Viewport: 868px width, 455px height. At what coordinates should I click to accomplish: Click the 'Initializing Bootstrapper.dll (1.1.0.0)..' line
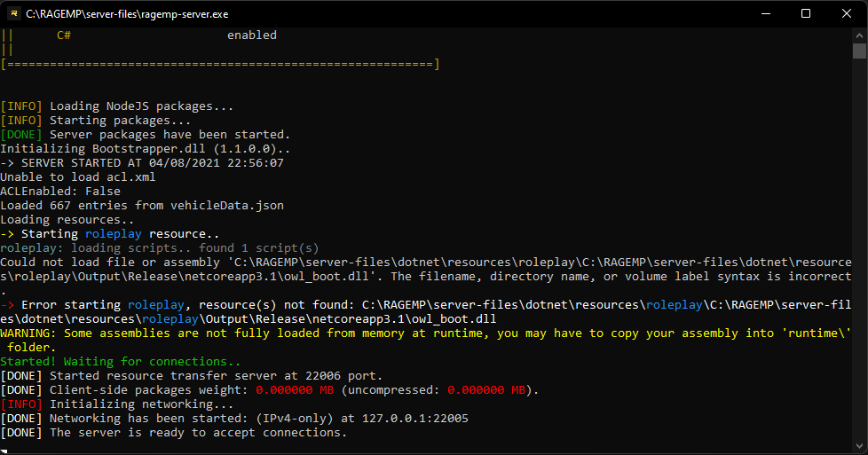tap(145, 149)
